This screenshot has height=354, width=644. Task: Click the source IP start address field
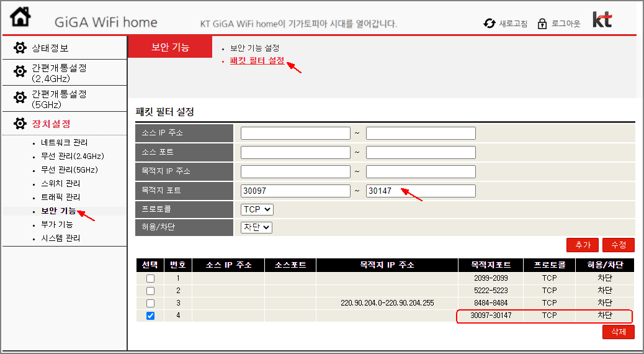coord(295,133)
